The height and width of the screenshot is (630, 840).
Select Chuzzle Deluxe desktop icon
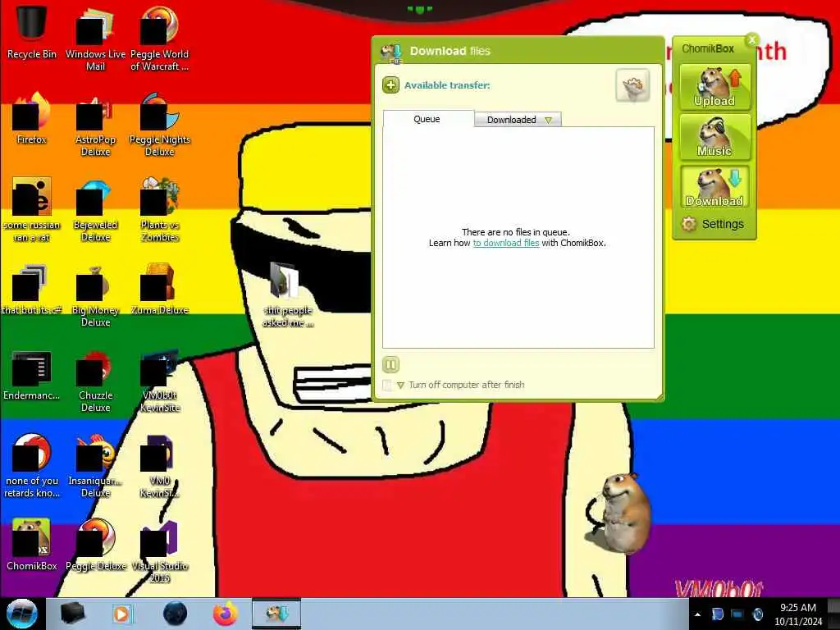(x=95, y=381)
